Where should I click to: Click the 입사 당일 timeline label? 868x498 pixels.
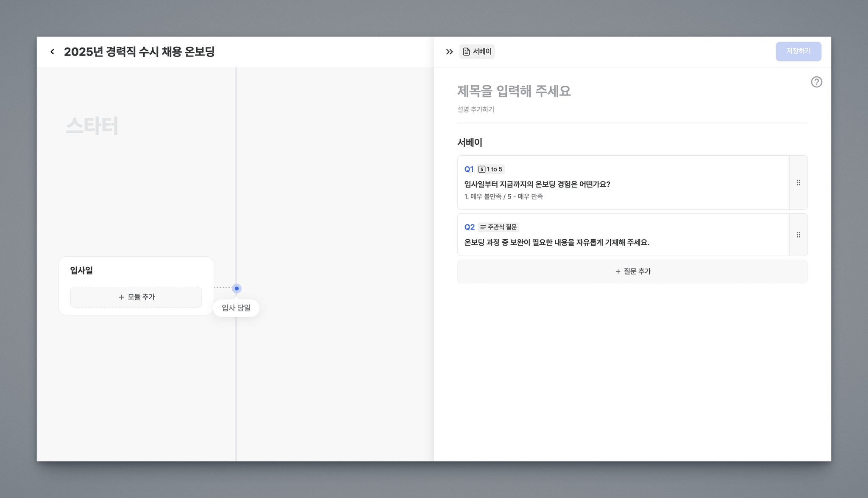pyautogui.click(x=236, y=308)
